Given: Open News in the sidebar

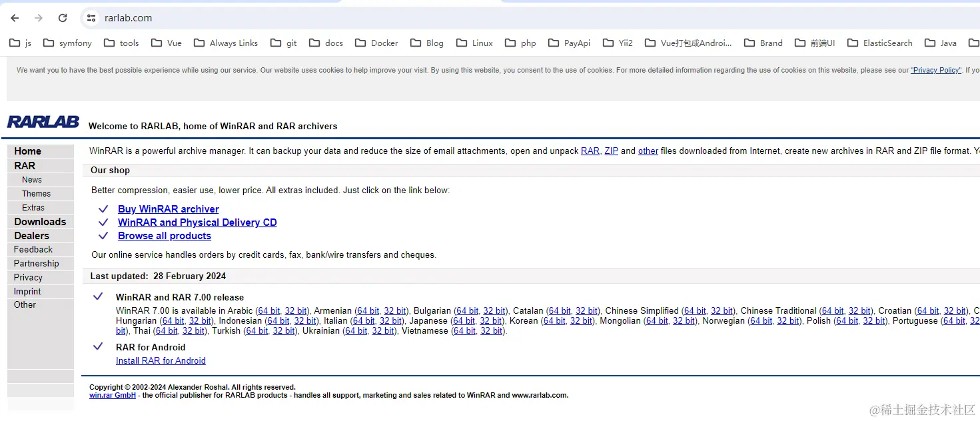Looking at the screenshot, I should click(x=32, y=180).
